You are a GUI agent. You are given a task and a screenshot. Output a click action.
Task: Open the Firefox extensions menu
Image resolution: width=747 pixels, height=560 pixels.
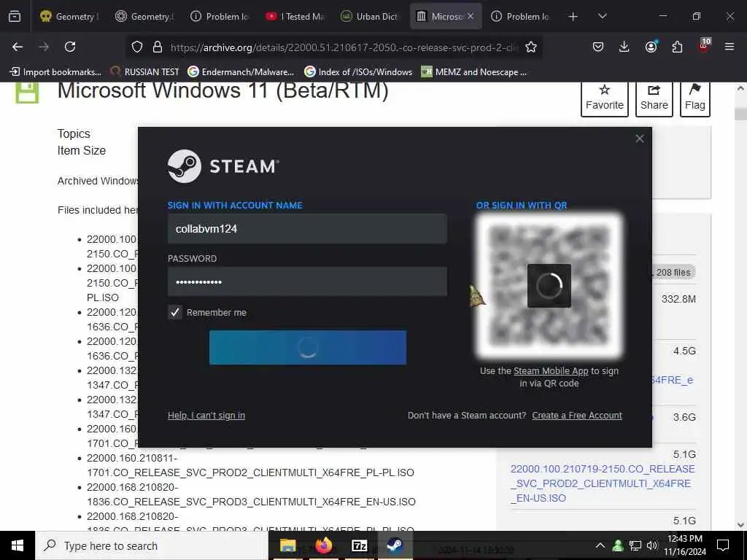[x=677, y=47]
